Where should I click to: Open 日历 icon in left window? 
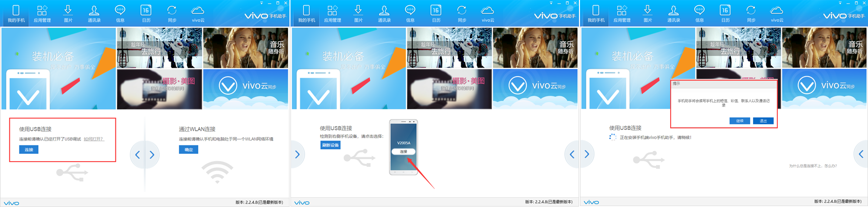click(146, 13)
